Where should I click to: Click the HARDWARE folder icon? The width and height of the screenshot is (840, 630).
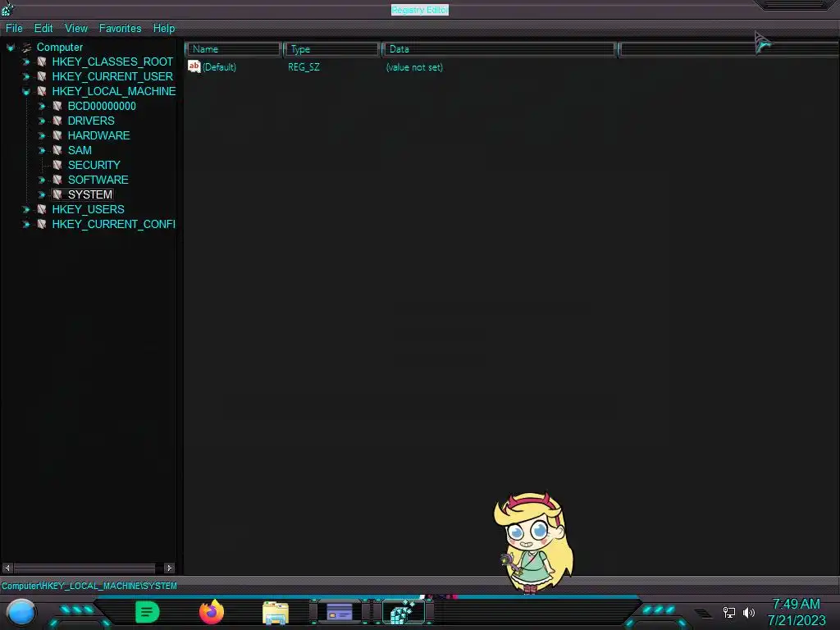click(x=57, y=135)
